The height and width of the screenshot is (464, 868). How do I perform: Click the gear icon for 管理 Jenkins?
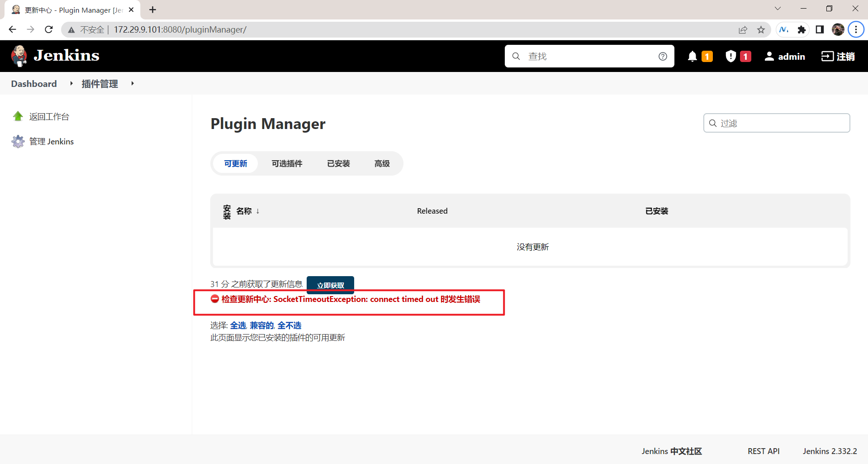tap(18, 142)
